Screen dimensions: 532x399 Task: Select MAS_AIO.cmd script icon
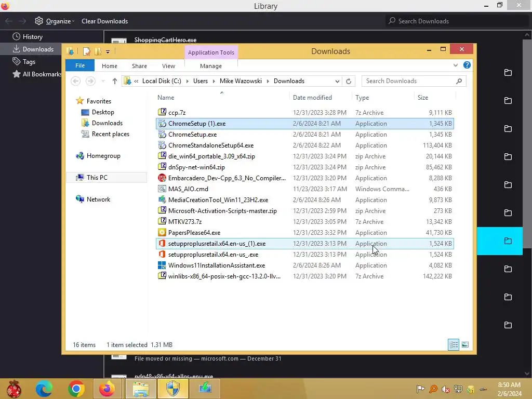[162, 189]
